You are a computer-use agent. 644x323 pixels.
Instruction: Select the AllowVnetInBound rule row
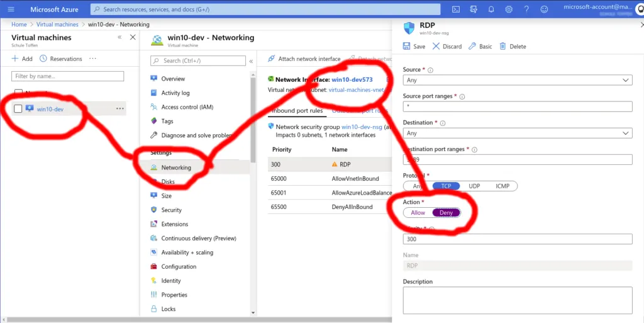[330, 178]
